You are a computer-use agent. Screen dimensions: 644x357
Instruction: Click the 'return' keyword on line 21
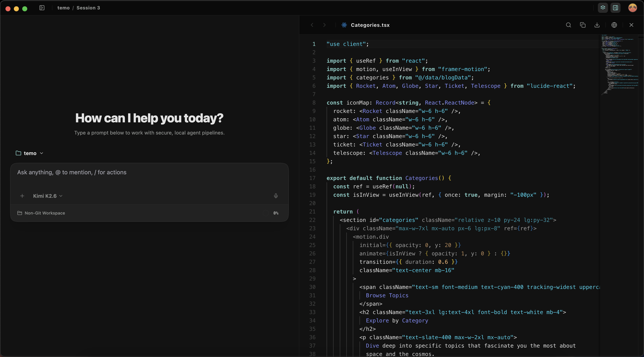point(343,212)
